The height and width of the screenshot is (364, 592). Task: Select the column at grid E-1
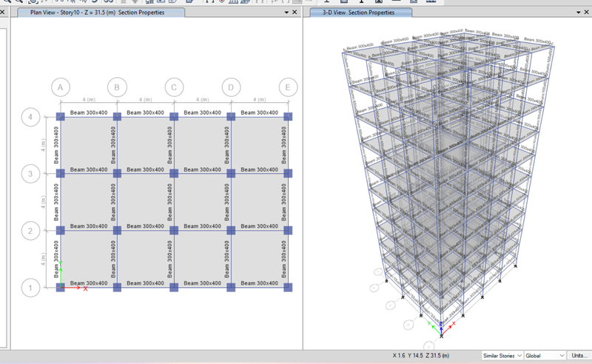click(288, 287)
